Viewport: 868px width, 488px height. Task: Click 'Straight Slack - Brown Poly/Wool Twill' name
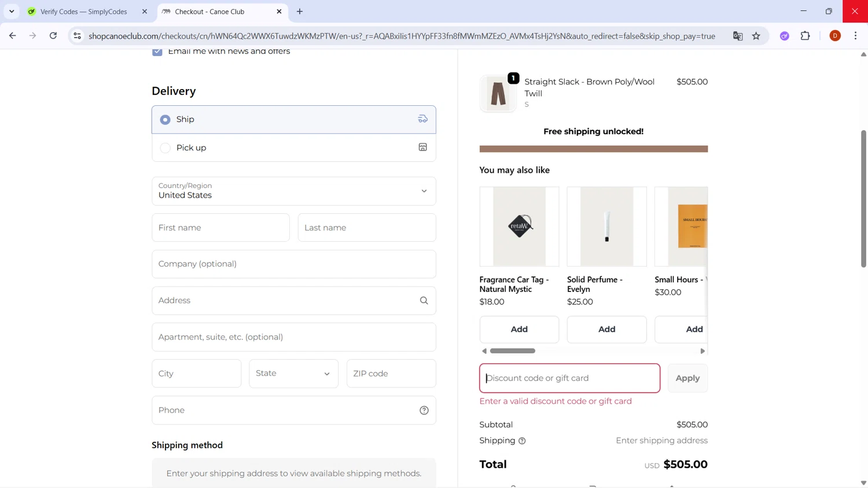point(590,87)
